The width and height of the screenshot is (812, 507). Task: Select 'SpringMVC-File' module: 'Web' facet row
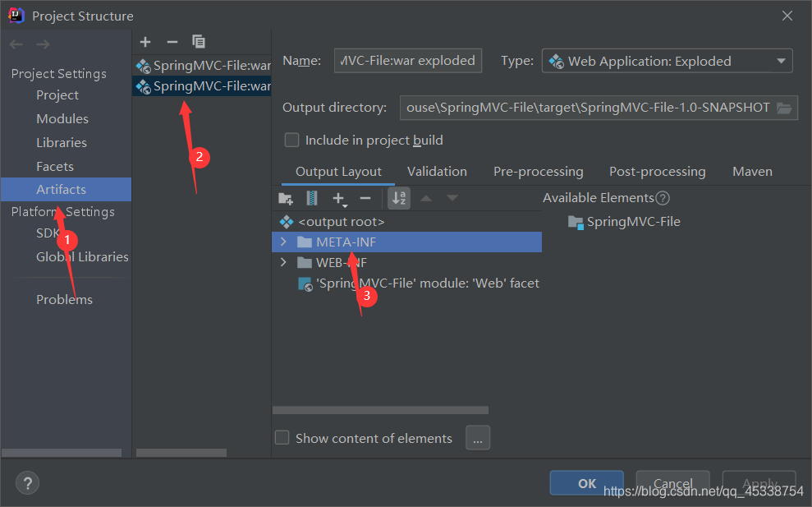click(406, 283)
